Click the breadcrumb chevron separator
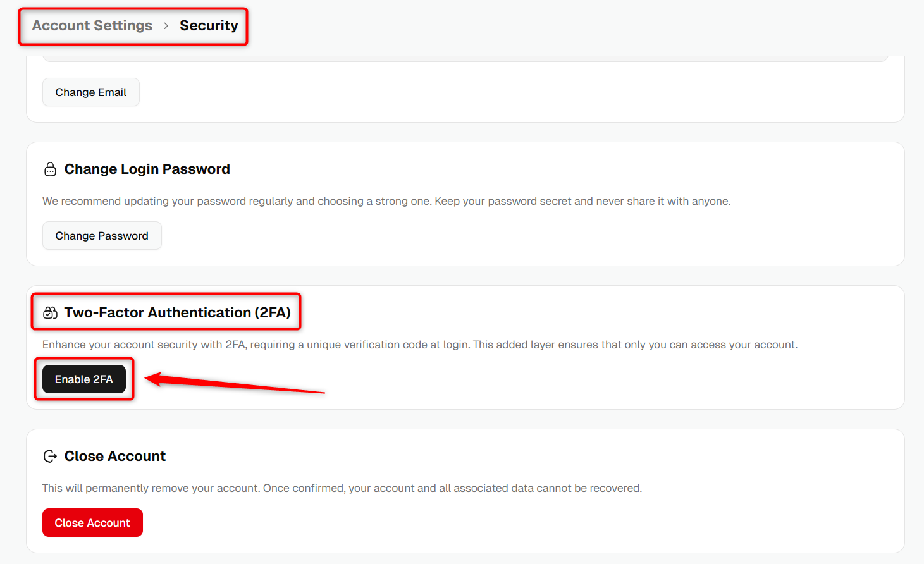 tap(166, 26)
